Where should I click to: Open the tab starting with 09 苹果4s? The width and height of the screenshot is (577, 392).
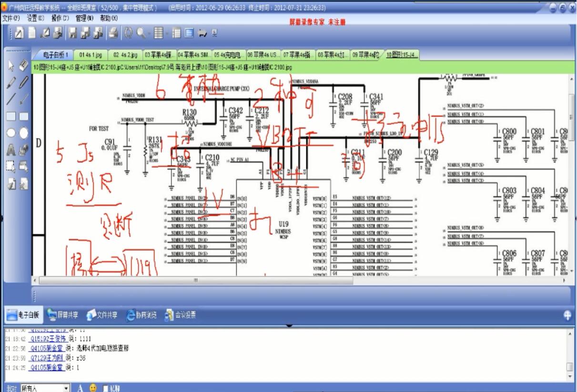coord(367,55)
